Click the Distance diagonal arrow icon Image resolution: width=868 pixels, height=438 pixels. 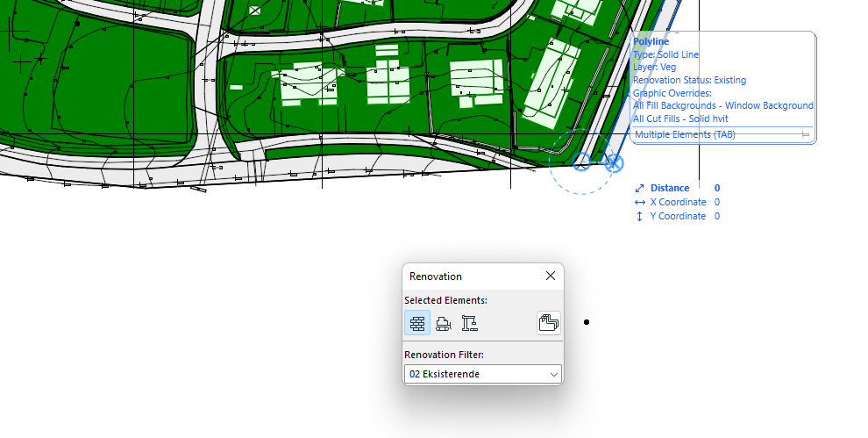[639, 188]
